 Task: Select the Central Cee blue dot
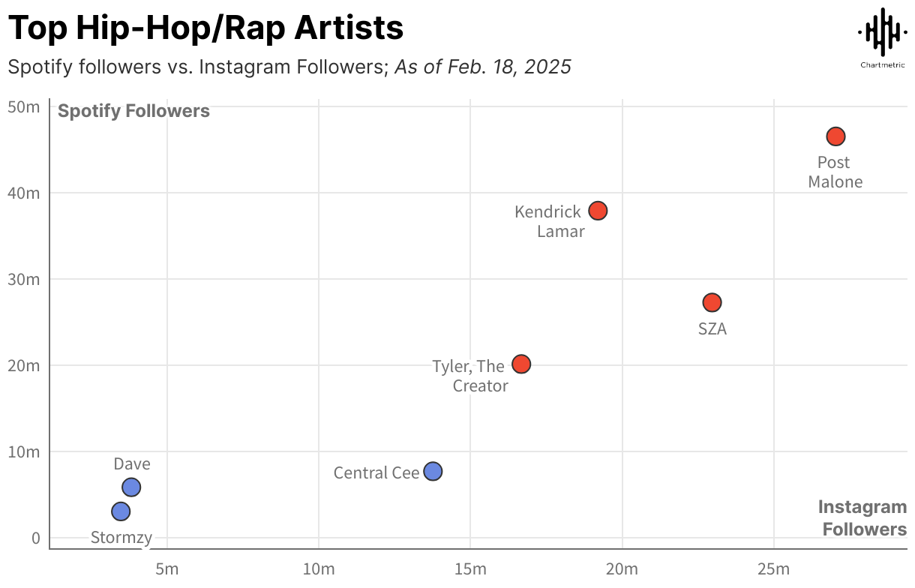click(433, 472)
